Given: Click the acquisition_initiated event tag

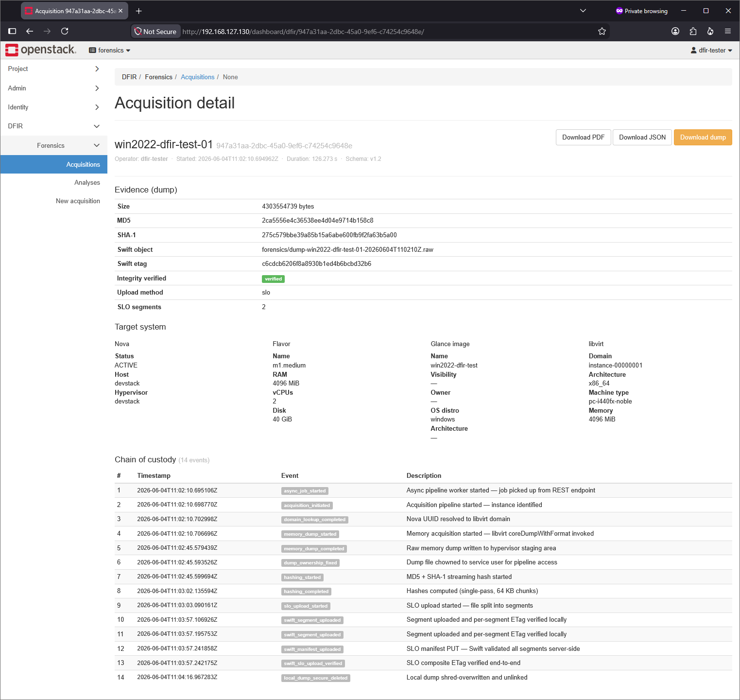Looking at the screenshot, I should 307,506.
